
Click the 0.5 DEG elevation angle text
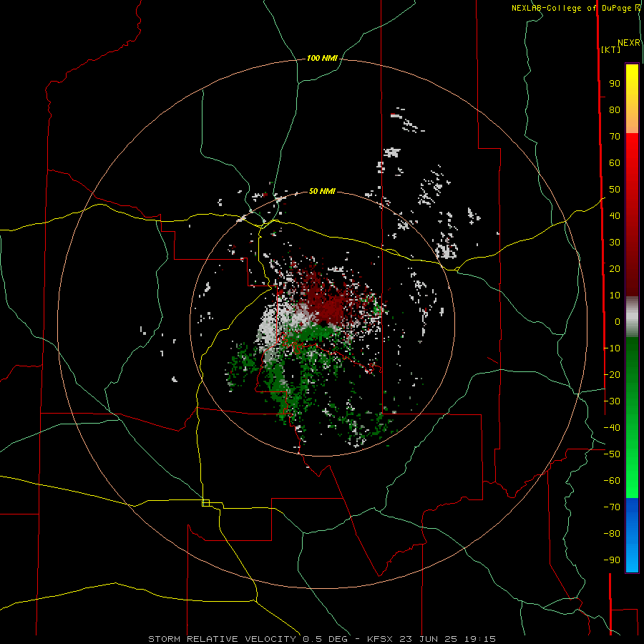tap(326, 639)
